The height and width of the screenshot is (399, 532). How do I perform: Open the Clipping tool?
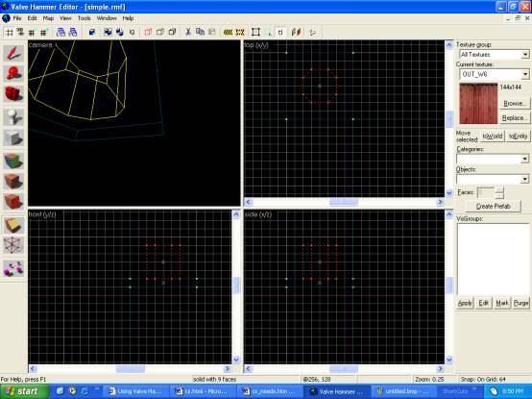click(13, 226)
